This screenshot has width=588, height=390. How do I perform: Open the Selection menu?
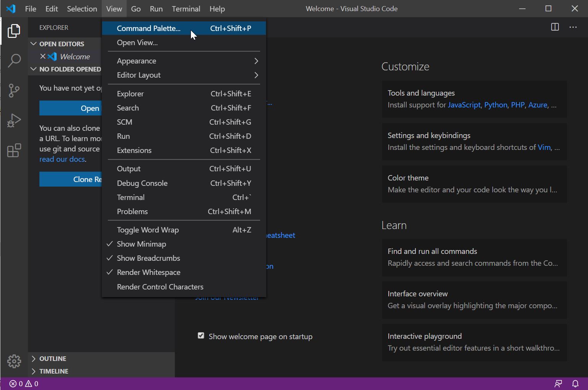click(82, 9)
